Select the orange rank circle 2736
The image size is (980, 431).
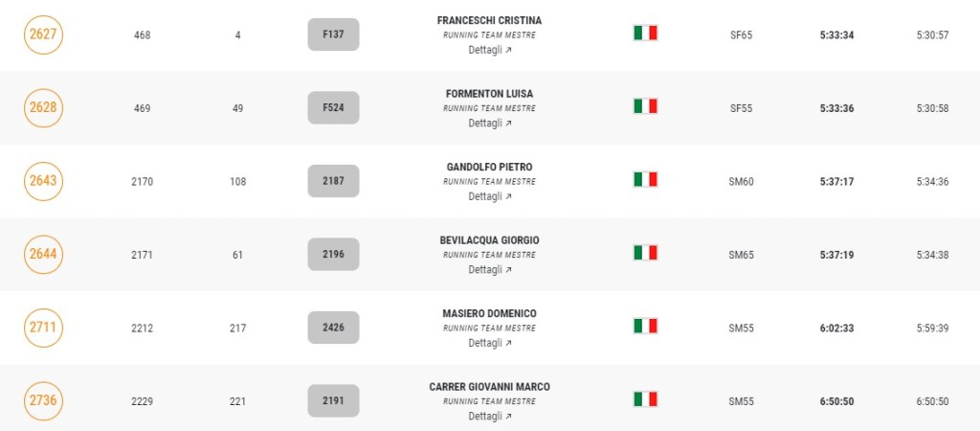(x=43, y=400)
